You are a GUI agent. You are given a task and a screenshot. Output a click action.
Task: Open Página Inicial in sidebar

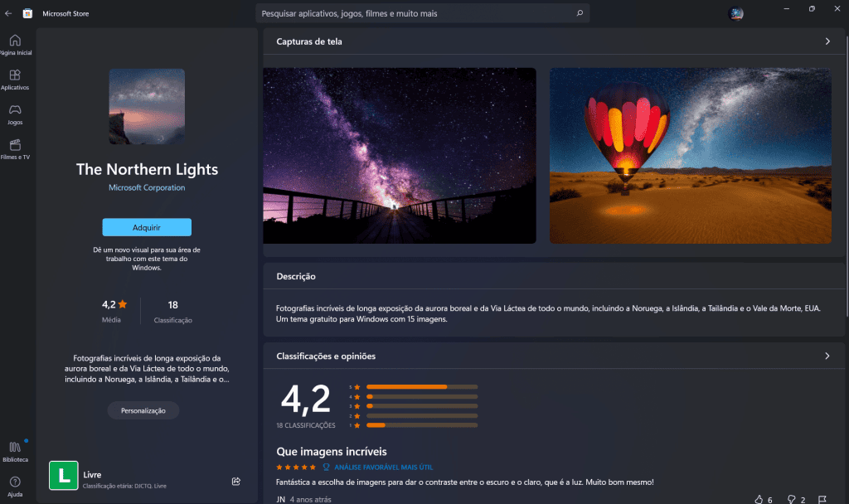(x=15, y=45)
